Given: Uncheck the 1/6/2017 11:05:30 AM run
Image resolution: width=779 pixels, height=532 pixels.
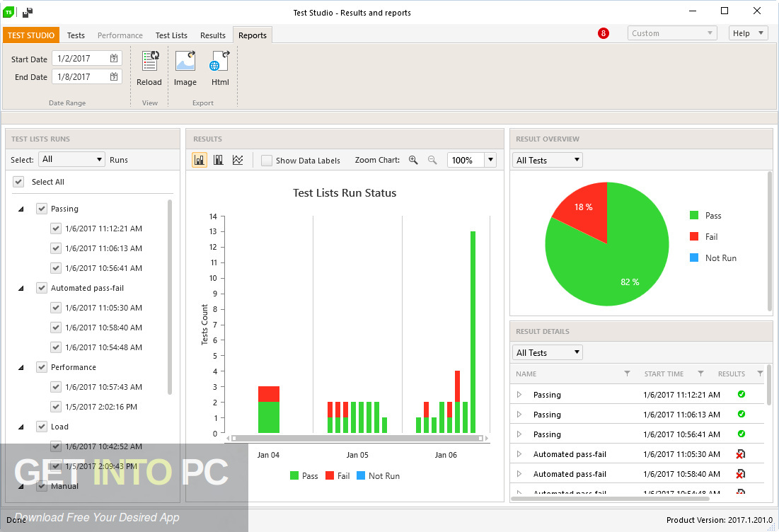Looking at the screenshot, I should [56, 308].
